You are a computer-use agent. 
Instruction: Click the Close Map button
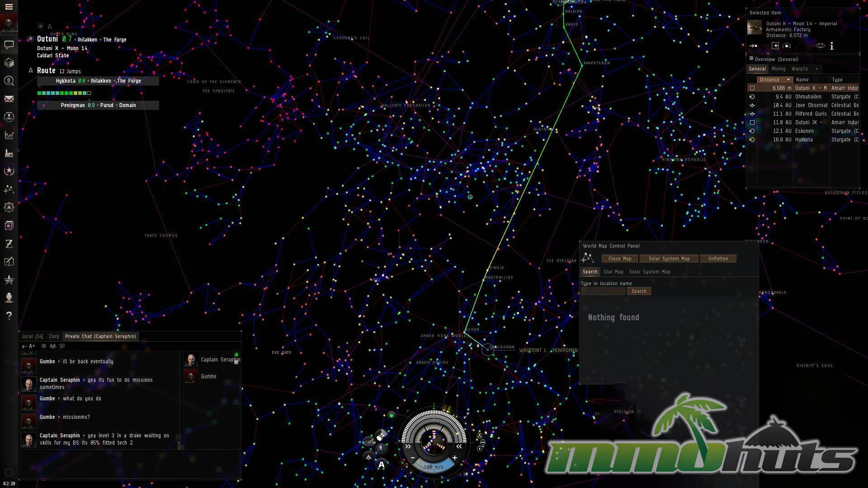point(619,258)
